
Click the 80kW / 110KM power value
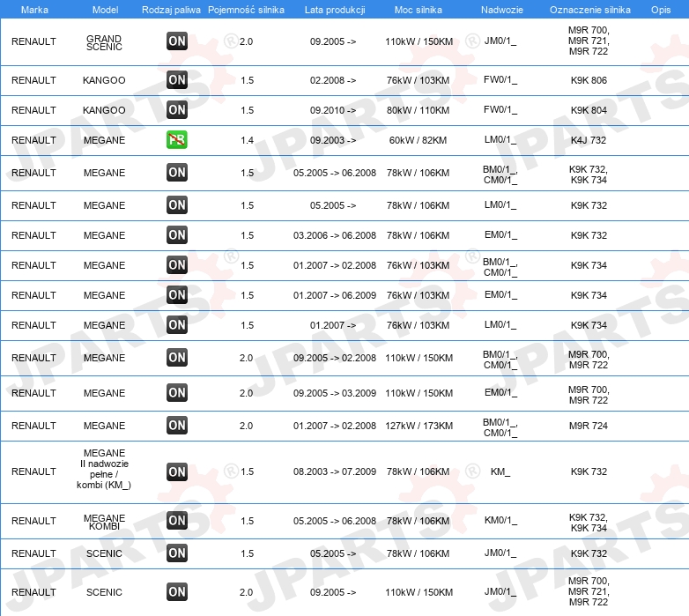pyautogui.click(x=418, y=110)
